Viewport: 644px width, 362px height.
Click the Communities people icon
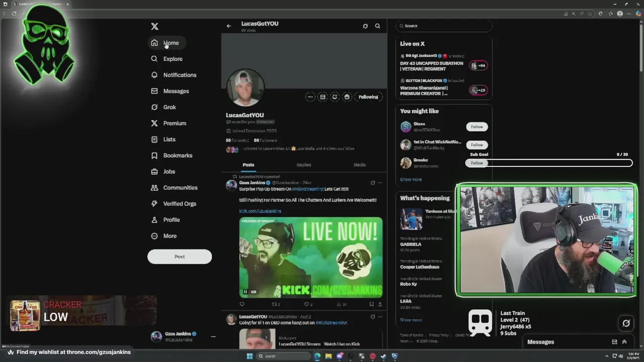pyautogui.click(x=154, y=188)
